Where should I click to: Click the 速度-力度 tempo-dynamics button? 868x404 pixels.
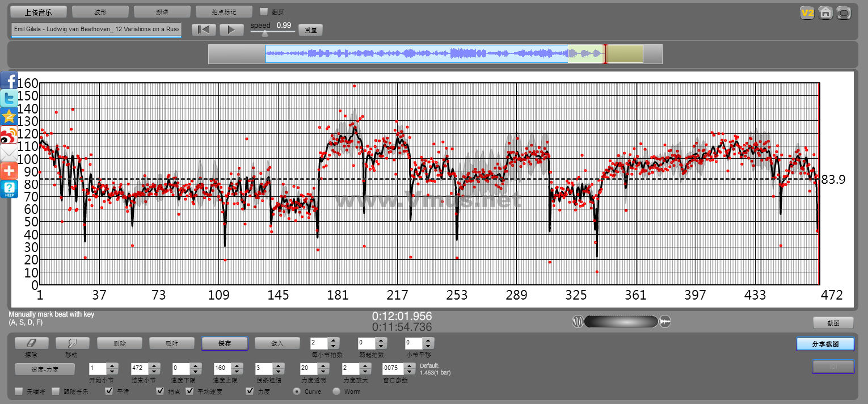click(x=44, y=369)
